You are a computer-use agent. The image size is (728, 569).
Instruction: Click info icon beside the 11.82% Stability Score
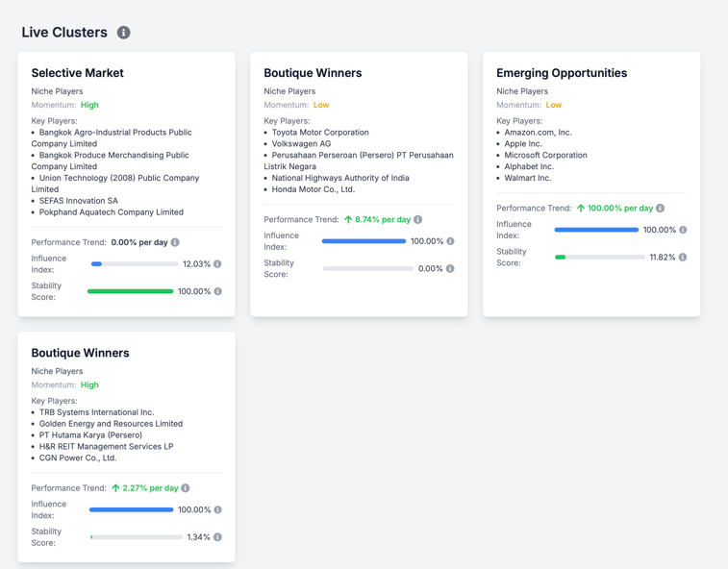click(683, 258)
